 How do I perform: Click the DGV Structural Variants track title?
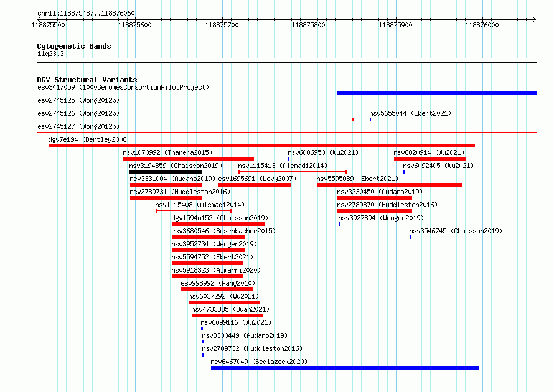[x=87, y=80]
